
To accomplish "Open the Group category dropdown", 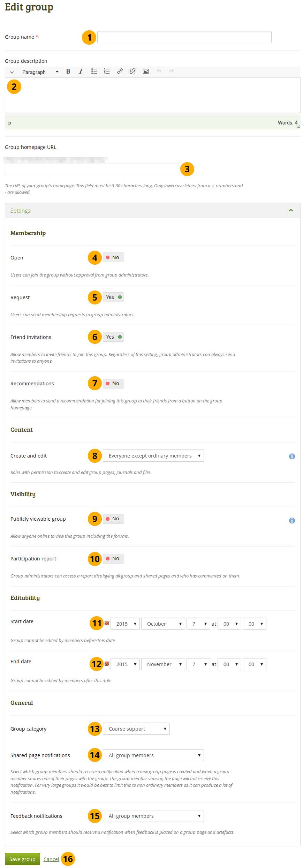I will tap(136, 729).
